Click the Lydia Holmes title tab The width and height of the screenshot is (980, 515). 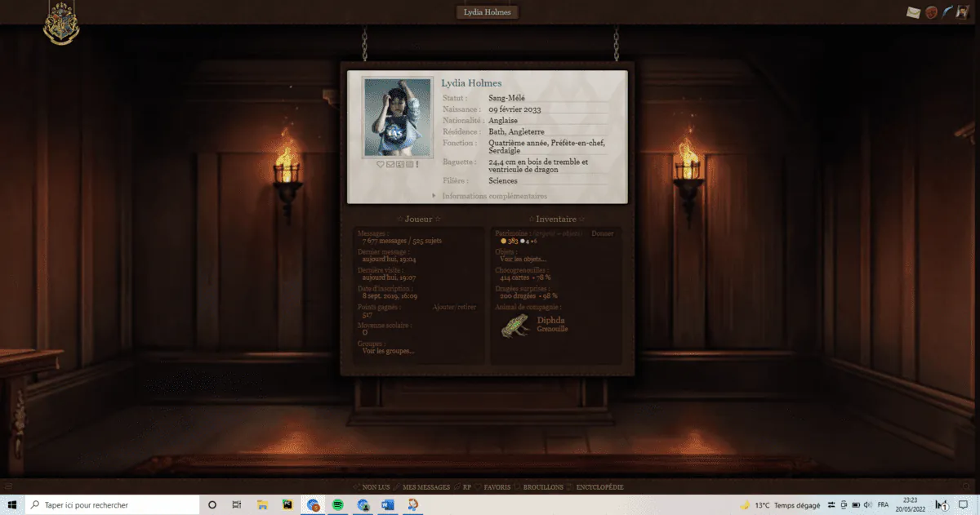[488, 12]
